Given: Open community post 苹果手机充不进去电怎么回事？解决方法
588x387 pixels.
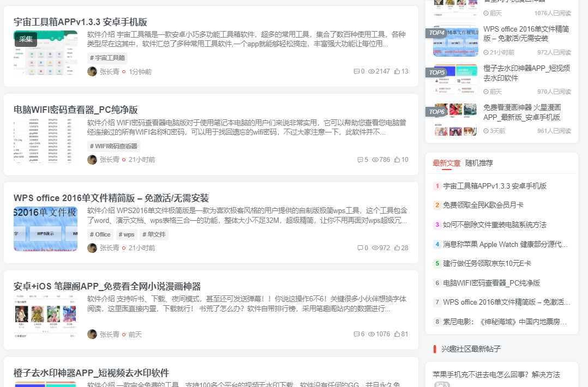Looking at the screenshot, I should (496, 374).
